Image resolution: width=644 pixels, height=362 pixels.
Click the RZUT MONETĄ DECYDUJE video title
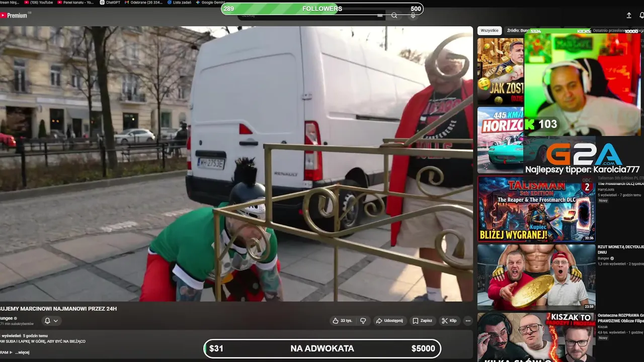point(621,249)
